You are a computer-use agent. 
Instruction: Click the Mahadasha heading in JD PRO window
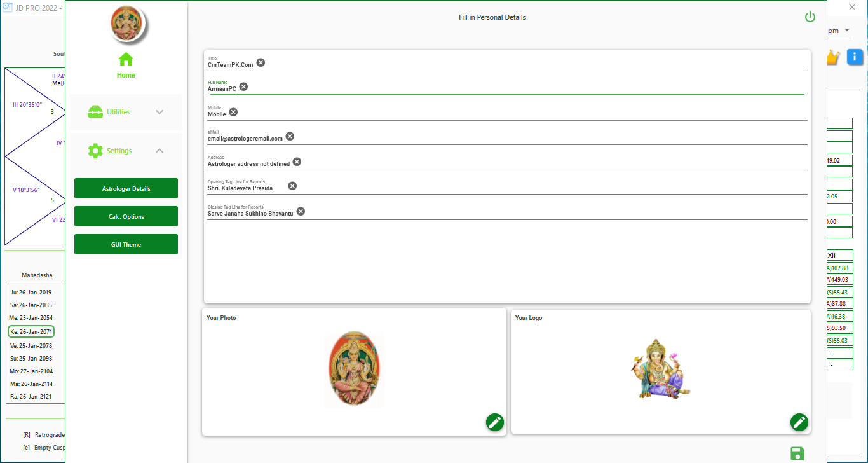37,275
